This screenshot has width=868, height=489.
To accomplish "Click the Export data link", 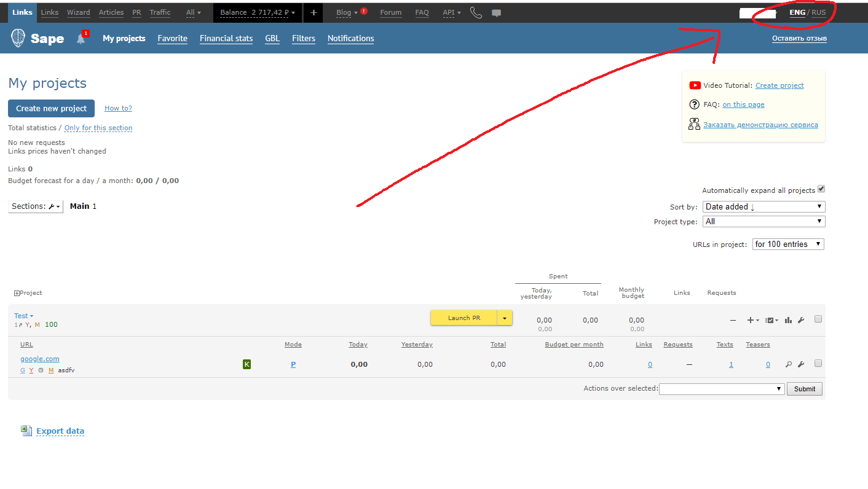I will tap(60, 431).
